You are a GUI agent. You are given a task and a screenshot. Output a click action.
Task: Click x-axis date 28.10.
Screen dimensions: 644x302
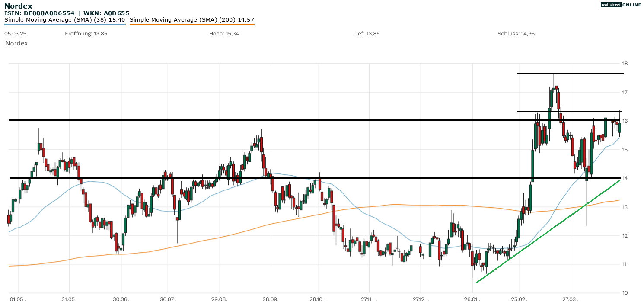(318, 299)
